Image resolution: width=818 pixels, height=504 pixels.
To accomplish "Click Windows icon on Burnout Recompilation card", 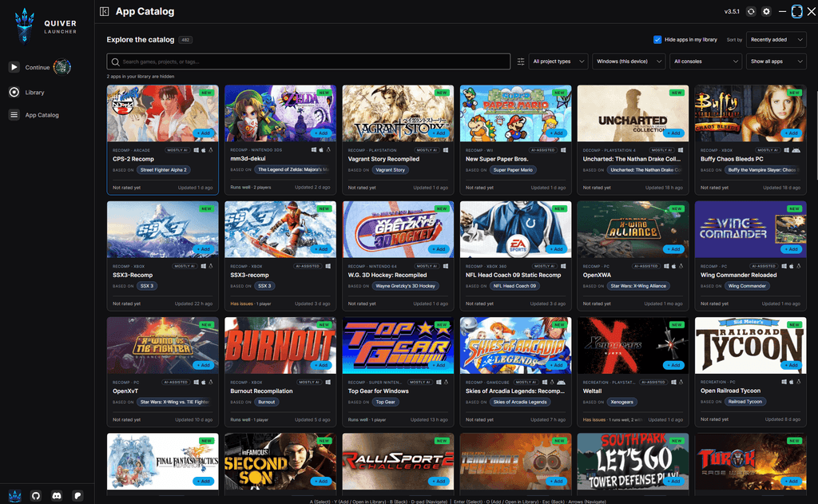I will pyautogui.click(x=328, y=382).
